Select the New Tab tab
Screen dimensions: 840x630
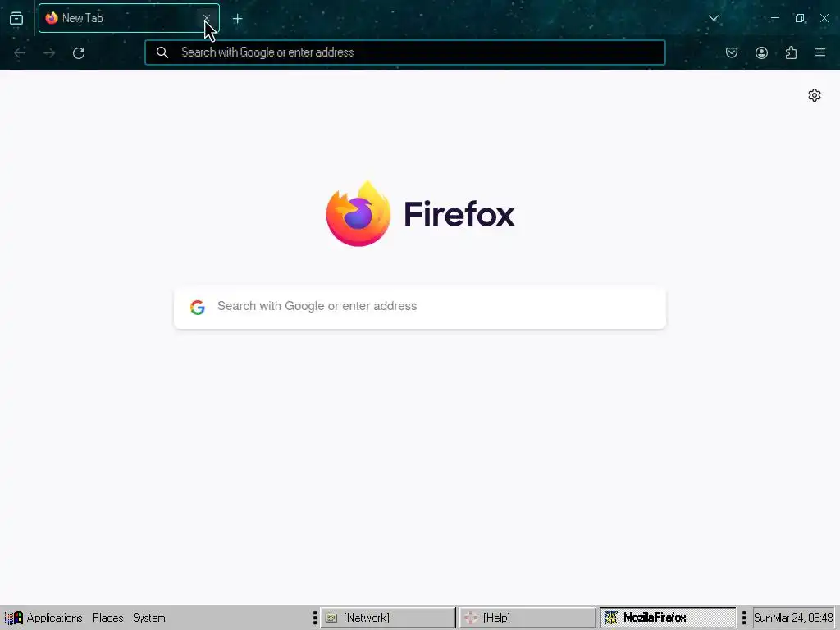click(x=129, y=18)
